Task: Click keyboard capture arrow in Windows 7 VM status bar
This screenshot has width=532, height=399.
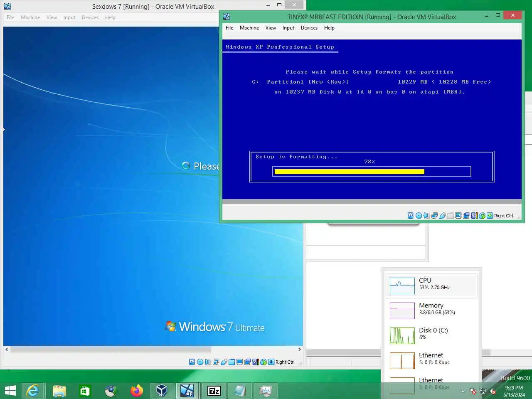Action: pos(271,362)
